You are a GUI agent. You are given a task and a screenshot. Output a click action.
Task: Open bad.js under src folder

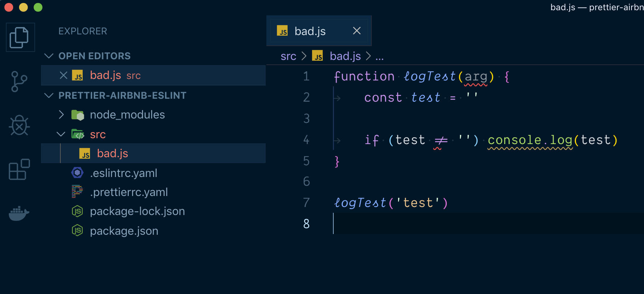tap(153, 154)
